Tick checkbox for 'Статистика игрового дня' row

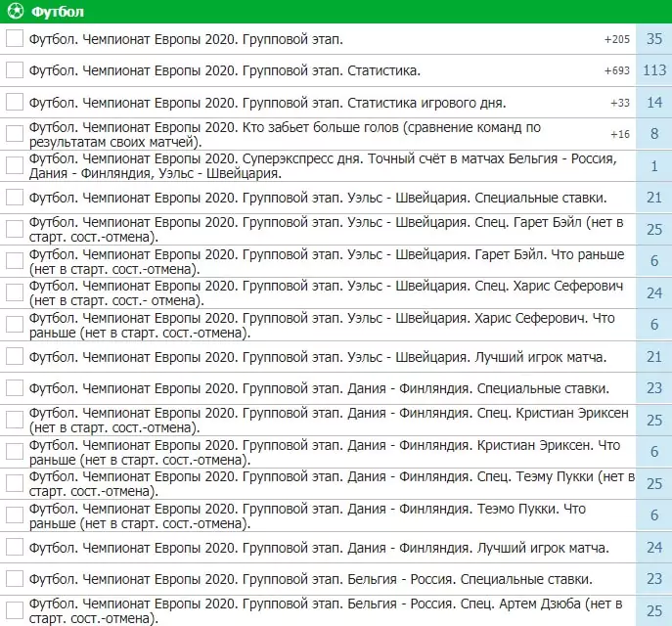pyautogui.click(x=15, y=102)
